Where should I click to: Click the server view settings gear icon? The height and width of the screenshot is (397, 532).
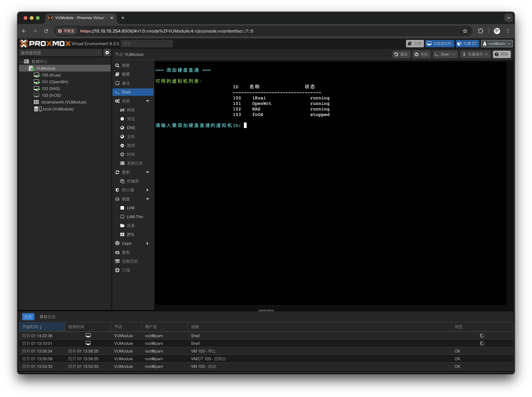[107, 52]
